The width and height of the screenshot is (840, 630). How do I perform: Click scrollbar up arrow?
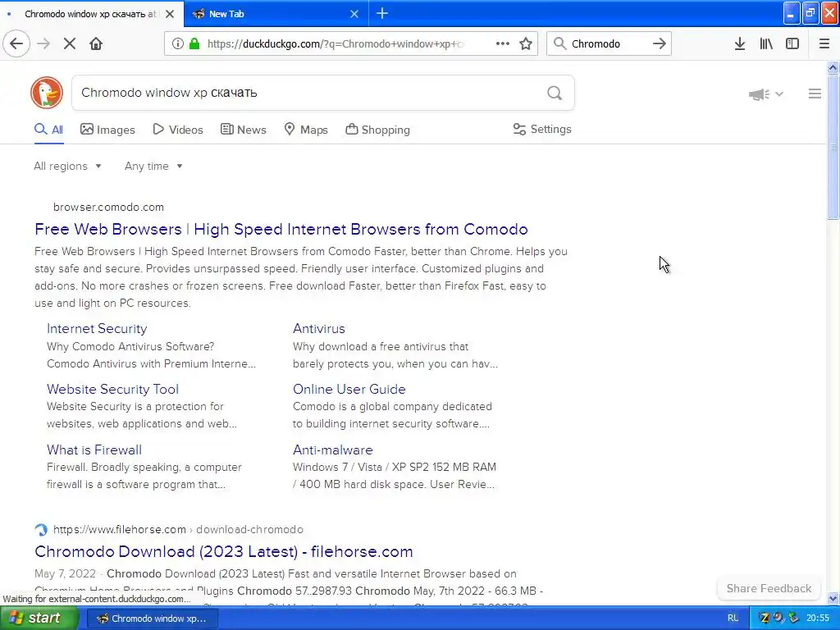click(x=833, y=67)
